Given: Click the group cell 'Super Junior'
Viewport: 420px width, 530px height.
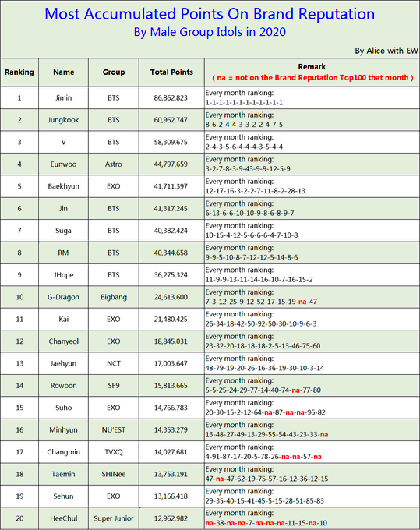Looking at the screenshot, I should (x=114, y=518).
